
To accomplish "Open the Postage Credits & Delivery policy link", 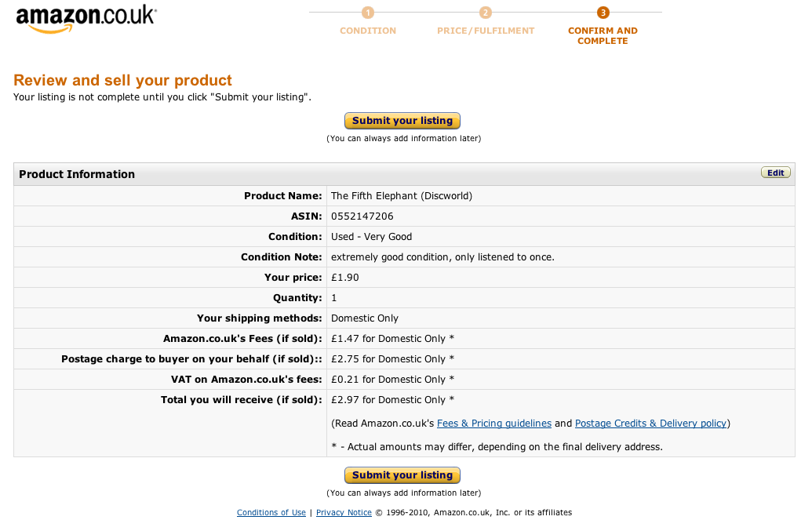I will [650, 424].
